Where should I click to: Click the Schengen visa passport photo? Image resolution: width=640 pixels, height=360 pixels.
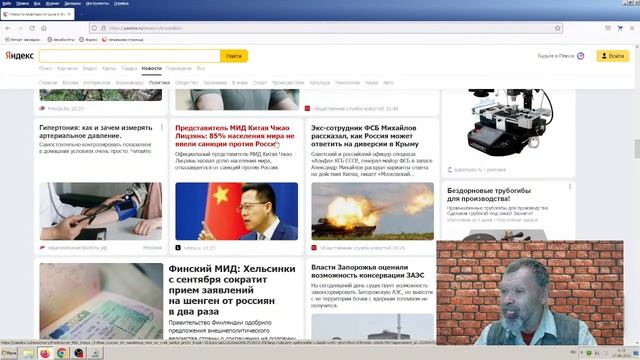[x=101, y=301]
